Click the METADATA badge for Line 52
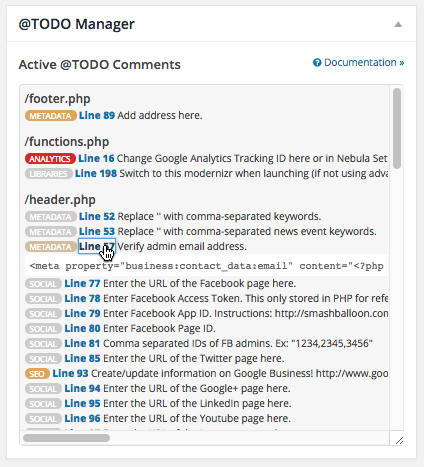 click(x=51, y=217)
